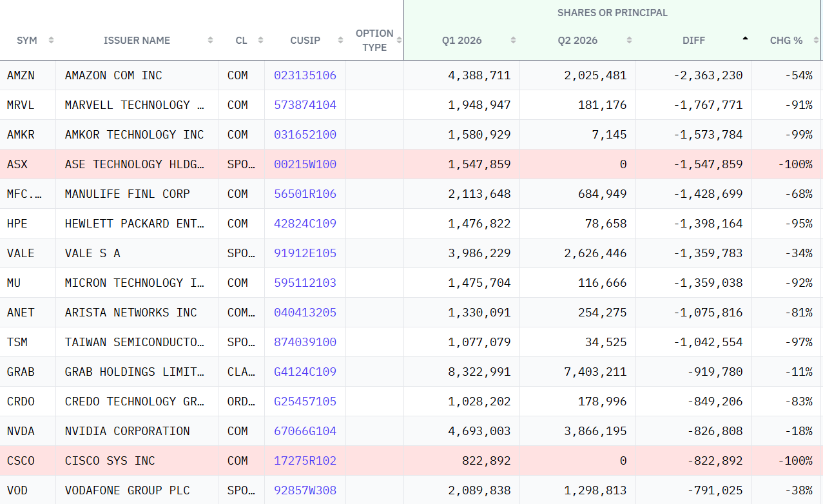This screenshot has width=823, height=504.
Task: Click Q2 value 7,403,211 for Grab
Action: click(595, 372)
